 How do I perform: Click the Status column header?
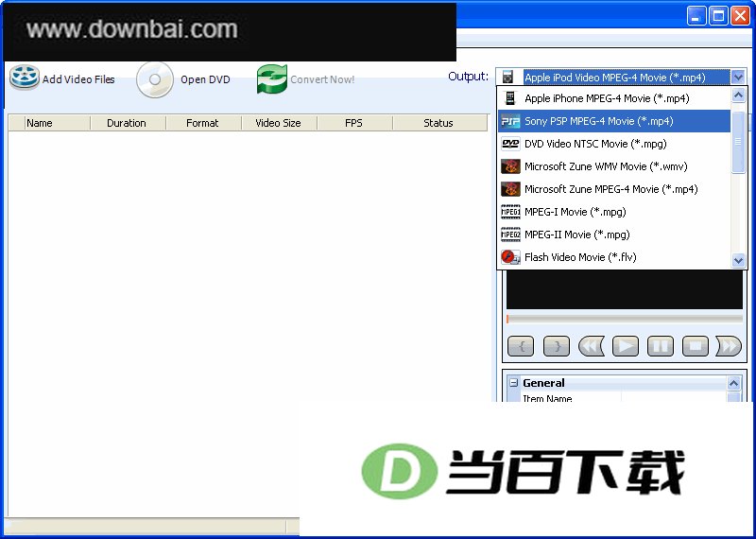point(438,123)
